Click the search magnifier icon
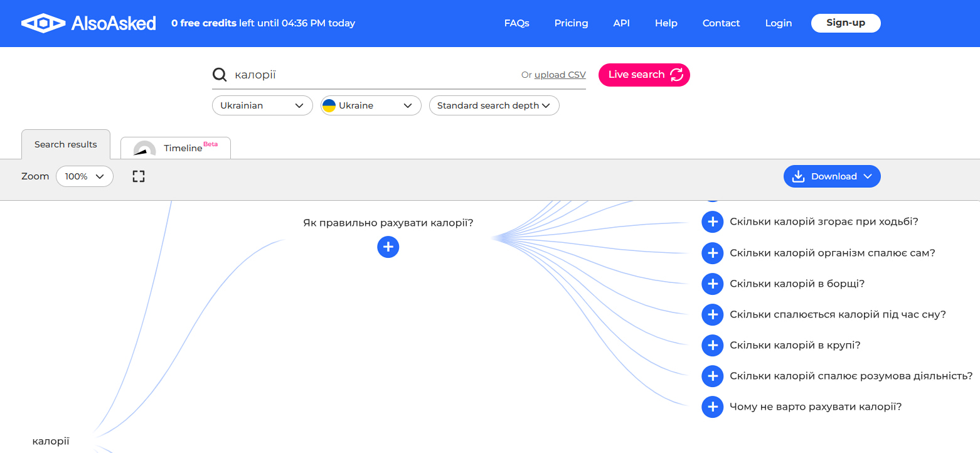 pos(220,75)
